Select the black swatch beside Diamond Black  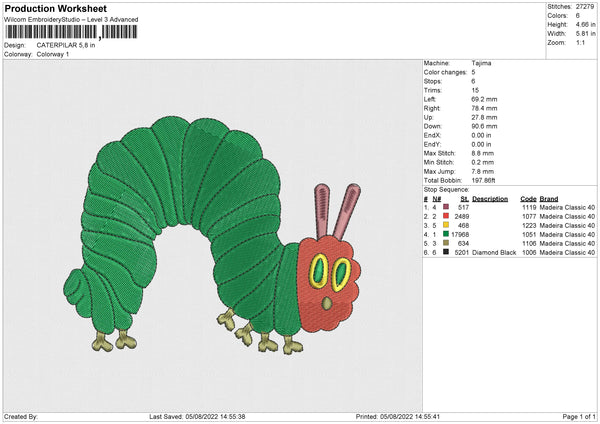point(446,252)
